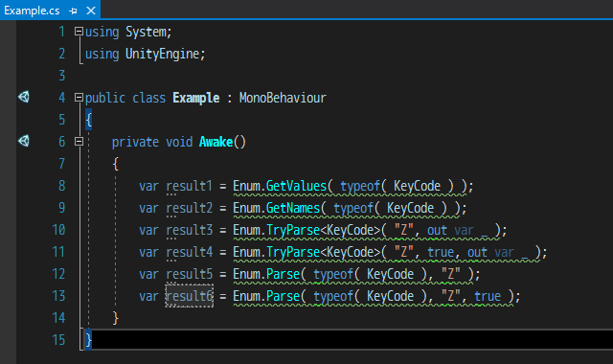613x364 pixels.
Task: Click the closing brace on line 15
Action: [x=88, y=340]
